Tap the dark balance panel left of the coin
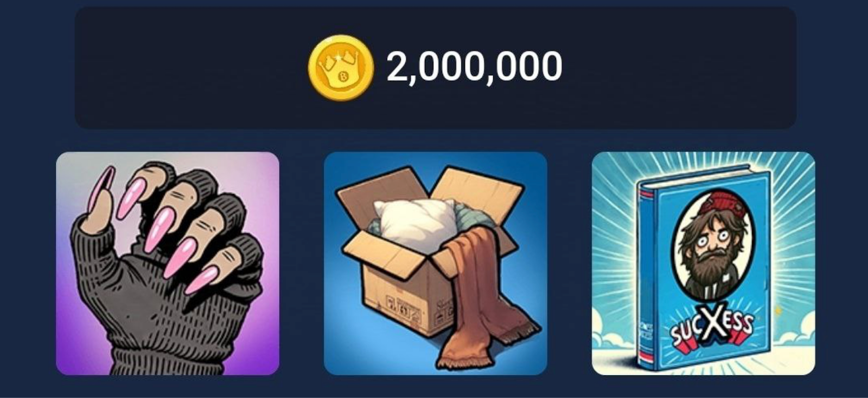The image size is (868, 398). pos(191,68)
